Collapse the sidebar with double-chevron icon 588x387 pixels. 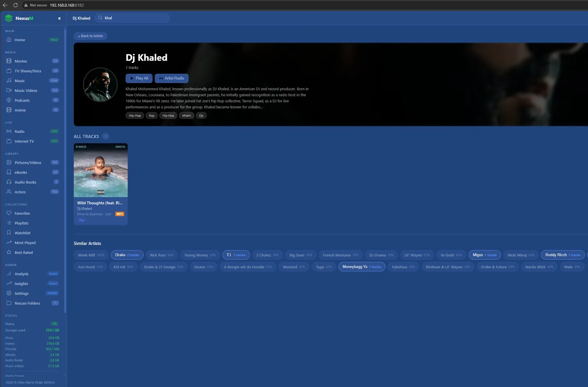pos(59,18)
